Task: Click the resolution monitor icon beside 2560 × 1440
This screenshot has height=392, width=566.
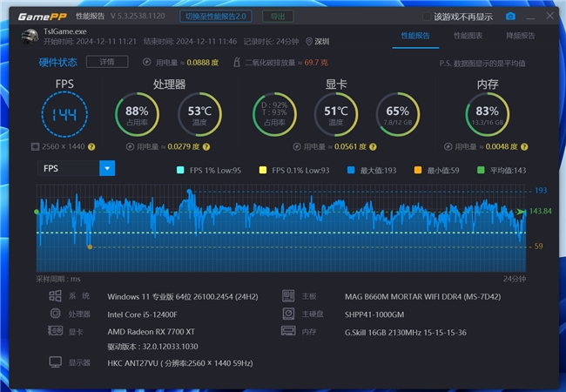Action: (x=35, y=146)
